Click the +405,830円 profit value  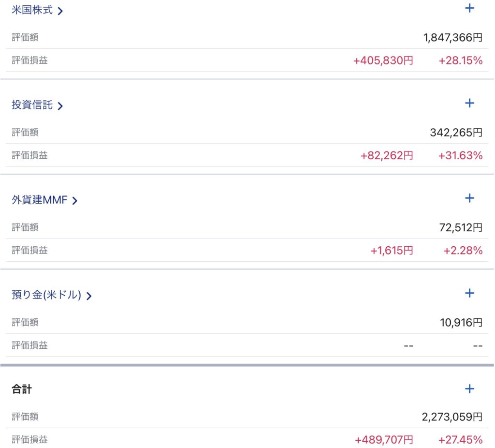(x=383, y=60)
